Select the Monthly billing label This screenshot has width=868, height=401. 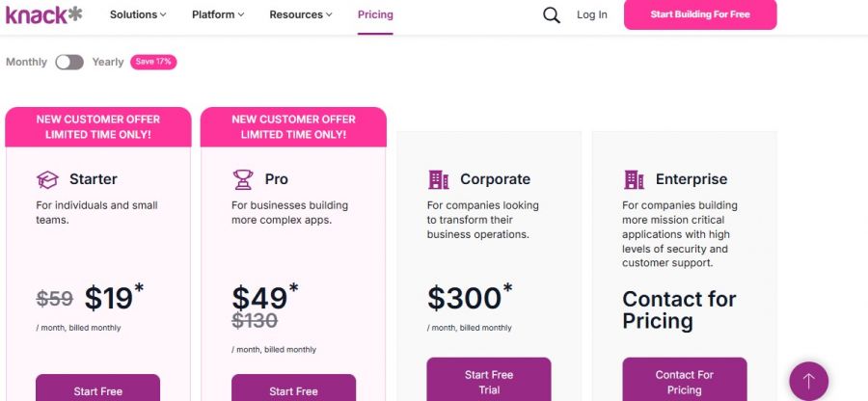pos(26,62)
